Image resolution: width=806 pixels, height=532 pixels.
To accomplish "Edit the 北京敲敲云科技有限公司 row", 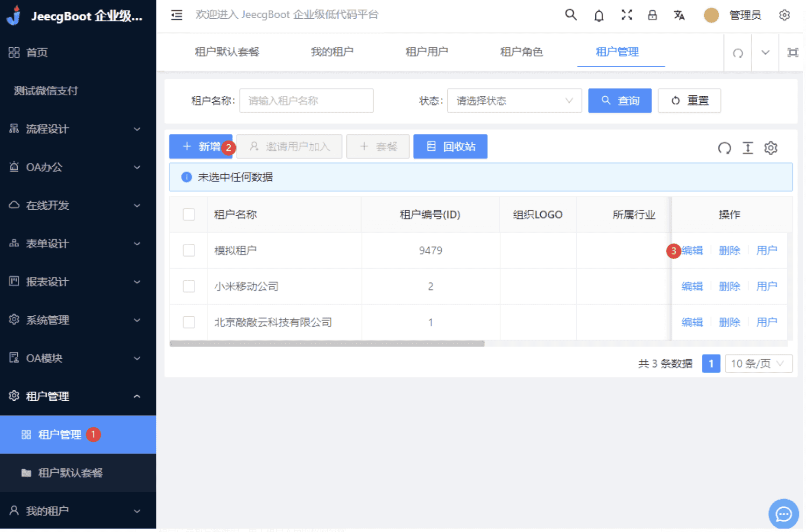I will (692, 322).
